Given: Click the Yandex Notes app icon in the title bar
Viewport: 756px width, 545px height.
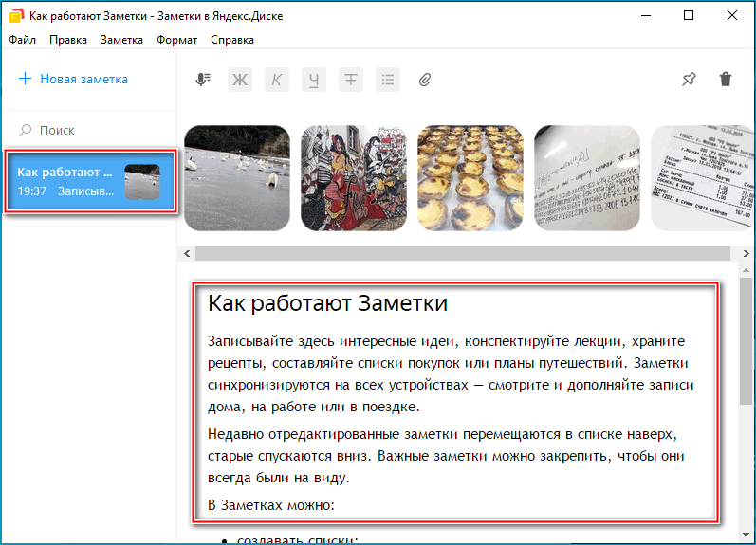Looking at the screenshot, I should point(16,15).
